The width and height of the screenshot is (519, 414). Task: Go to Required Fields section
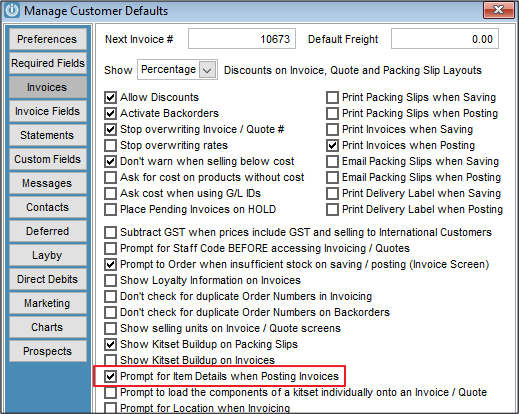48,63
